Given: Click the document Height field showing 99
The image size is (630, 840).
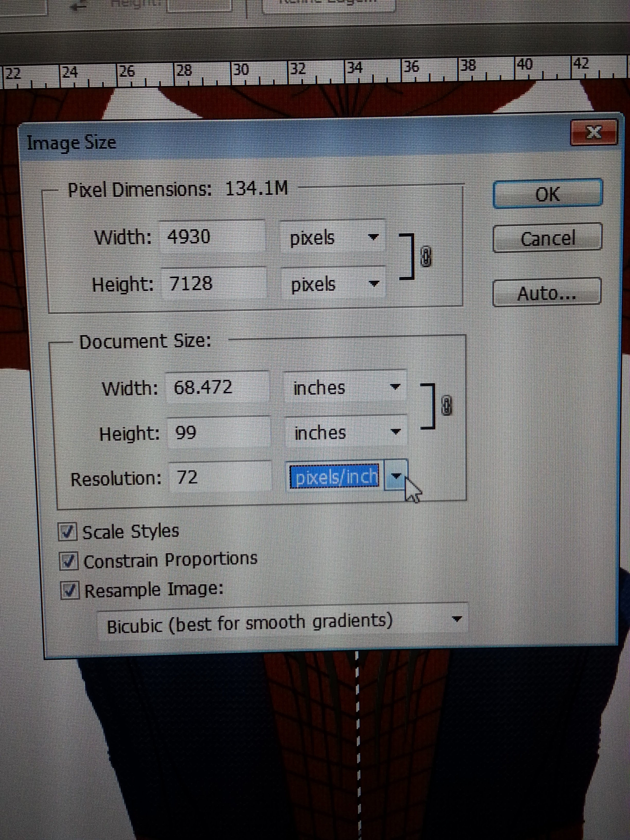Looking at the screenshot, I should tap(219, 432).
